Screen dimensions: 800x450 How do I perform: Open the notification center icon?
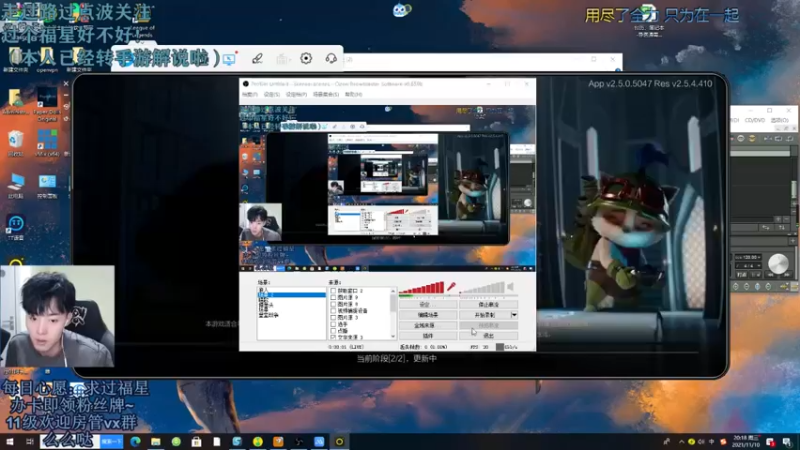tap(787, 442)
